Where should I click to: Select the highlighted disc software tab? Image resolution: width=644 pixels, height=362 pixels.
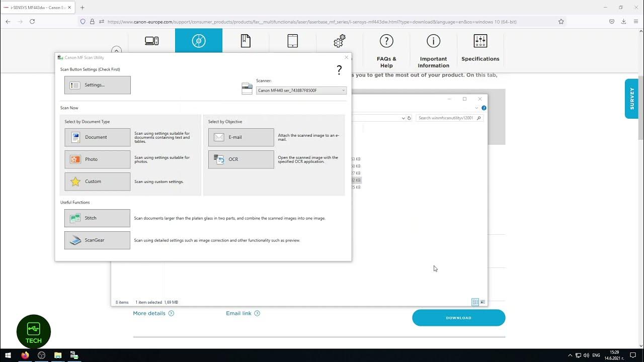pyautogui.click(x=199, y=41)
